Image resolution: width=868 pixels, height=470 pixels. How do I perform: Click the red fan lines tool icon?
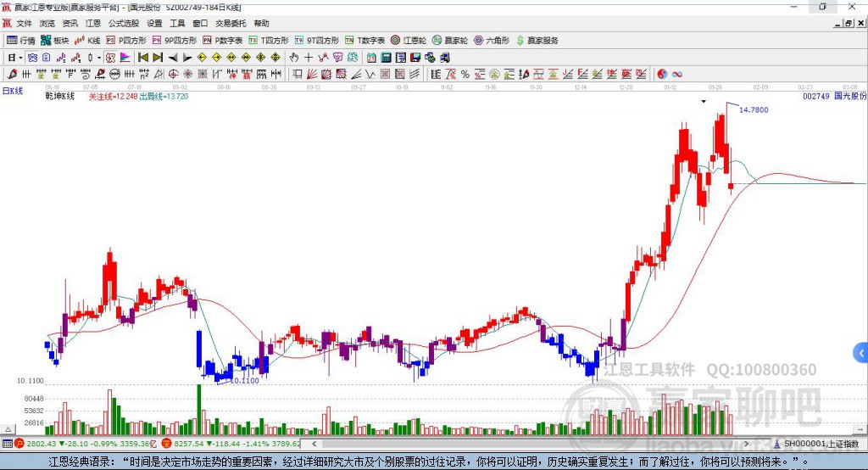[x=312, y=75]
